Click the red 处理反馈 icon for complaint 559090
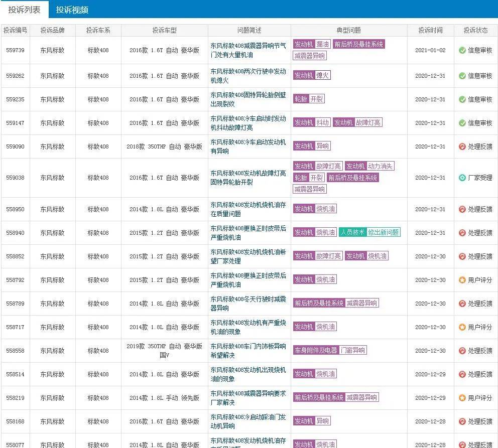The image size is (498, 448). 462,146
